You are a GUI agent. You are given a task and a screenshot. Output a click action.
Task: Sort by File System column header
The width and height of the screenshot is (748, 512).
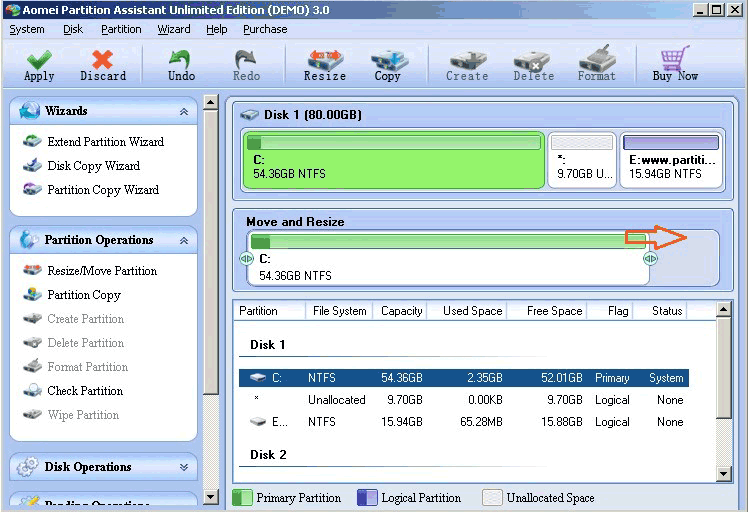[x=339, y=311]
